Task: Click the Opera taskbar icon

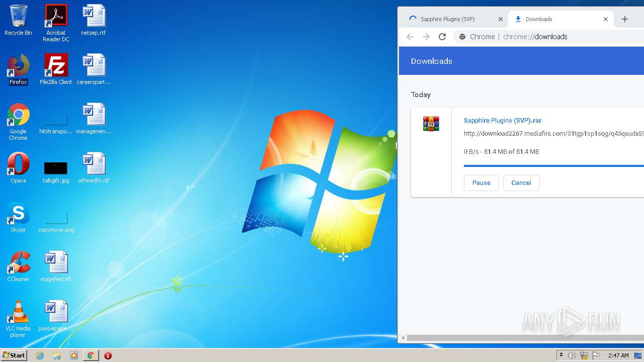Action: (x=108, y=355)
